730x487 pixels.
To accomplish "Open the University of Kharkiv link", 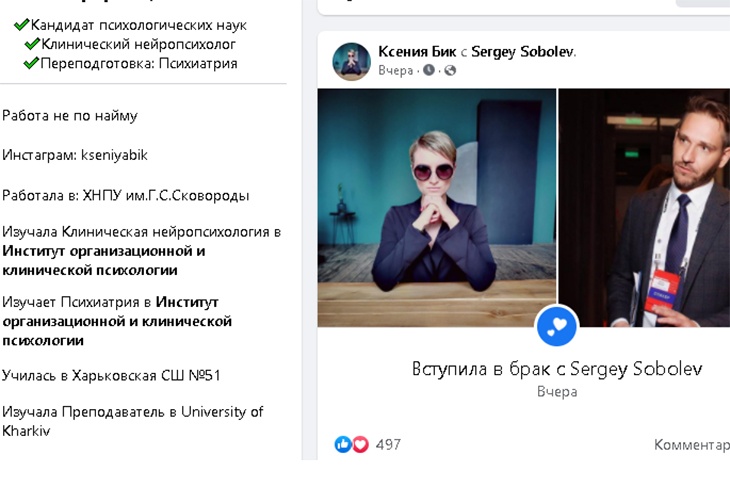I will point(200,412).
